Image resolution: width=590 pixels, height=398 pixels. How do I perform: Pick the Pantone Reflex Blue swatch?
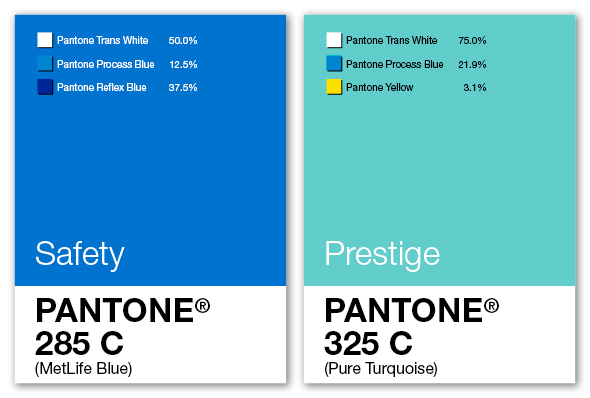(x=45, y=87)
